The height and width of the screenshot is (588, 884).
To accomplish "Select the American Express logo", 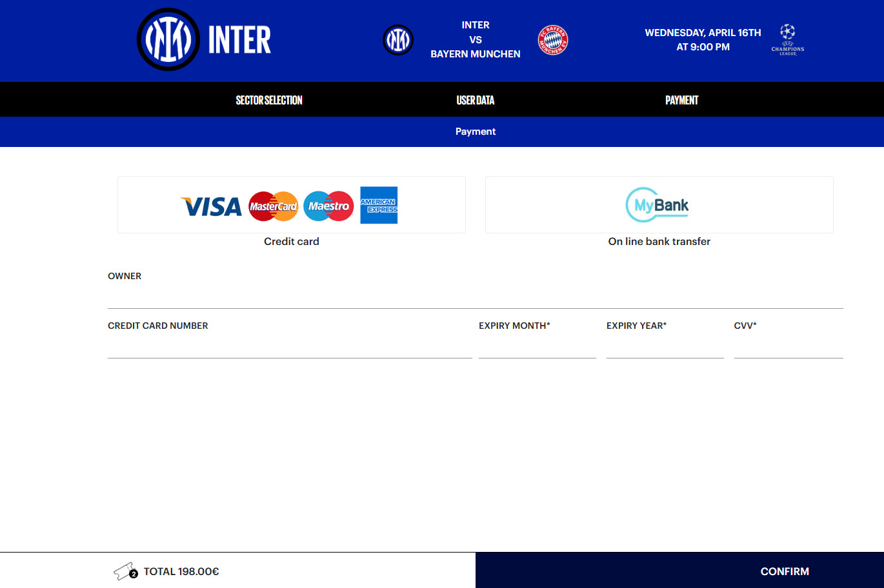I will (x=379, y=206).
